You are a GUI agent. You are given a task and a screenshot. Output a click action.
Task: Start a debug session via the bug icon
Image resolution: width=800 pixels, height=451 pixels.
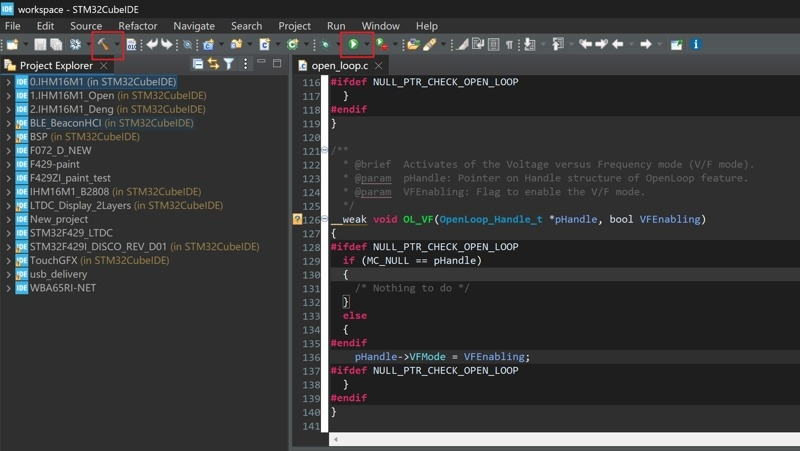pyautogui.click(x=326, y=45)
